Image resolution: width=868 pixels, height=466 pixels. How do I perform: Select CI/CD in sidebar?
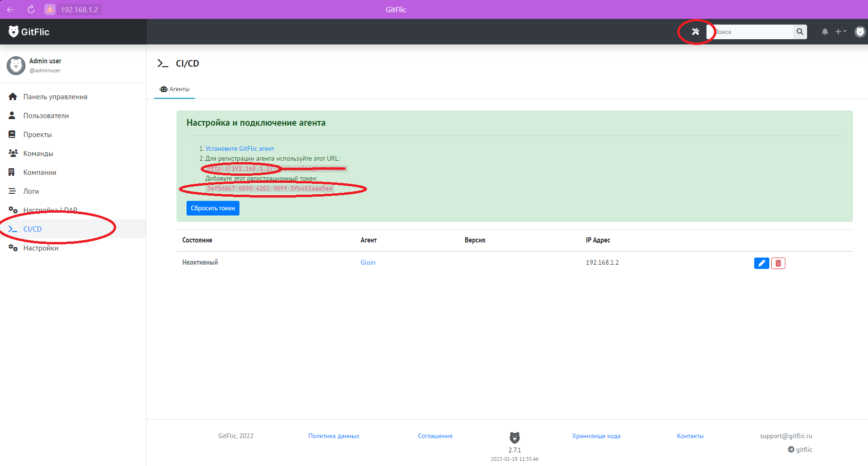point(73,229)
